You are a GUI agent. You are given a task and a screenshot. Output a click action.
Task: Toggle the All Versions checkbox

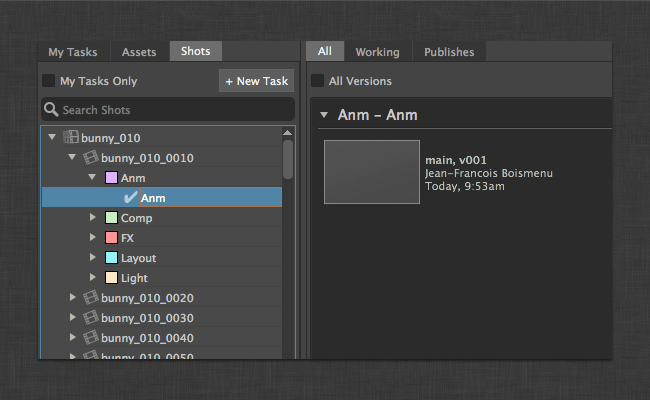317,81
